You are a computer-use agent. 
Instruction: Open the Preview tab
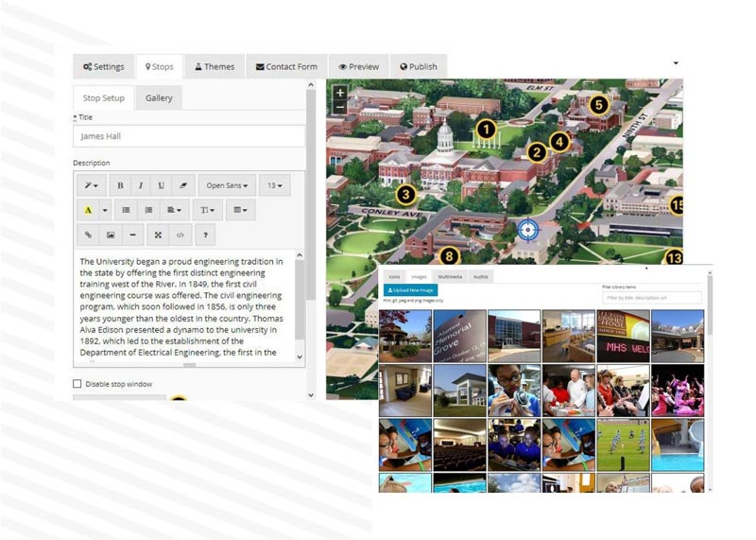coord(359,66)
